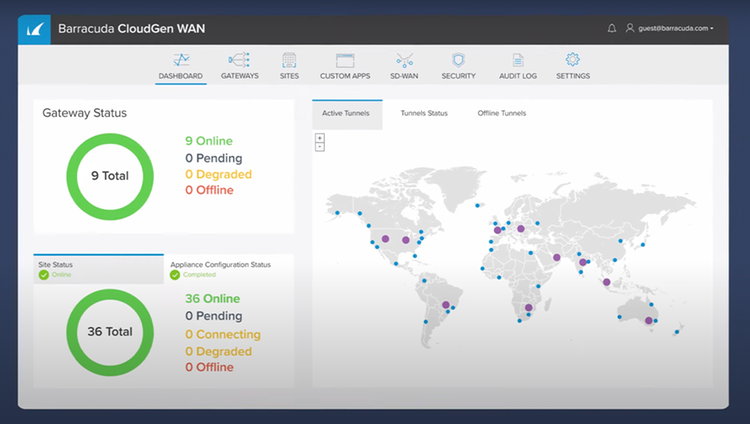Click the 36 Total site donut chart
Screen dimensions: 750x424
click(x=110, y=332)
